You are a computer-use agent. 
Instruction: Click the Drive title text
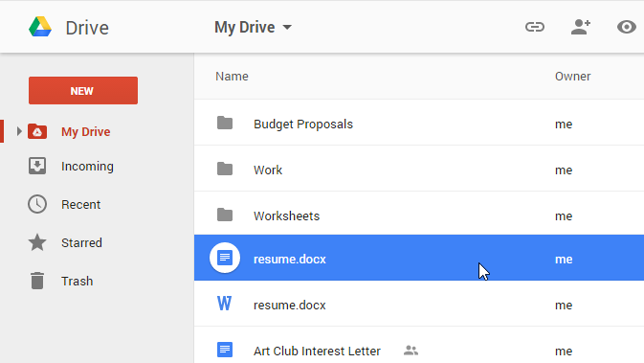87,28
